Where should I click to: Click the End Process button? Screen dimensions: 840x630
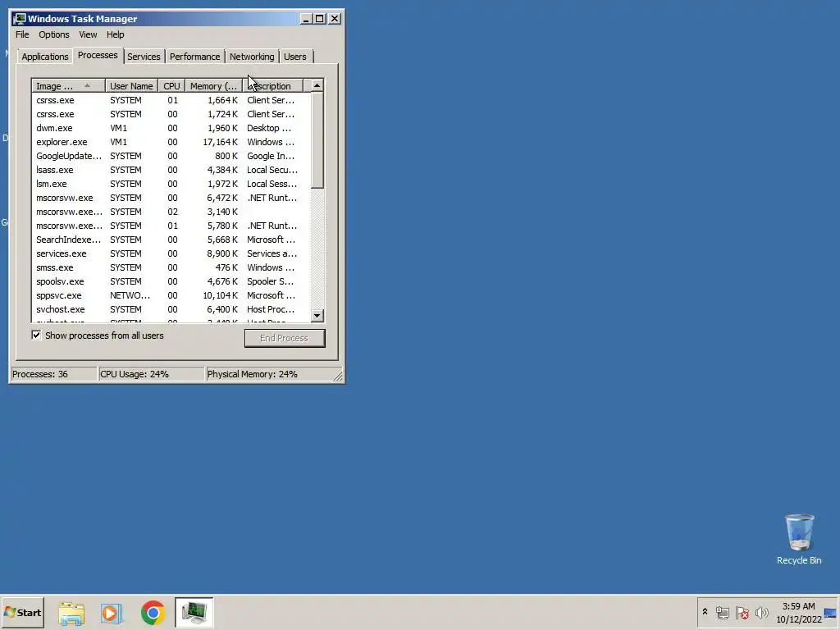click(x=285, y=338)
